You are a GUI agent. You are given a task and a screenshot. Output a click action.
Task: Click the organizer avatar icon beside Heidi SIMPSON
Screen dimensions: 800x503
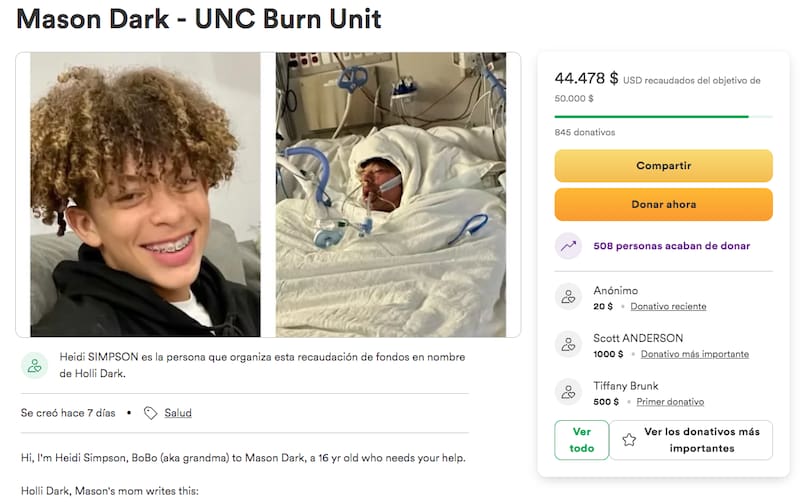click(35, 365)
